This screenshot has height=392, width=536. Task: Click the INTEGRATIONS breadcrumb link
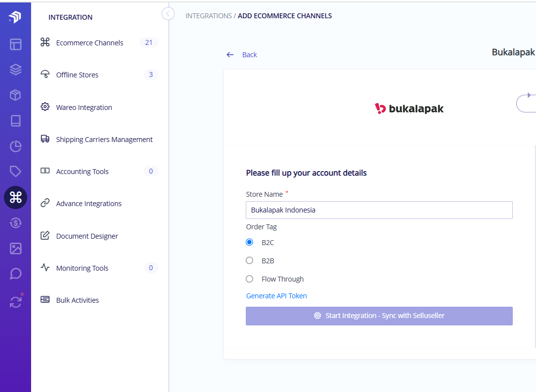point(208,16)
